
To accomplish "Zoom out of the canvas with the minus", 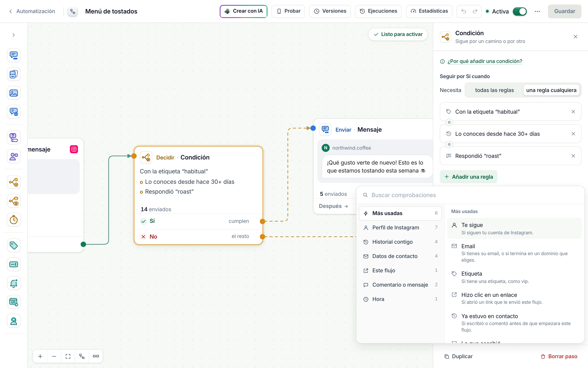I will pyautogui.click(x=54, y=356).
